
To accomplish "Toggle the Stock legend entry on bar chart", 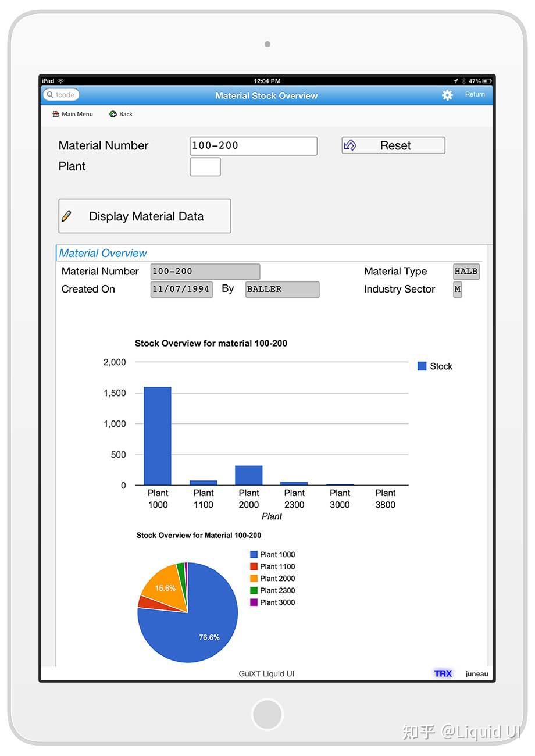I will (x=434, y=366).
